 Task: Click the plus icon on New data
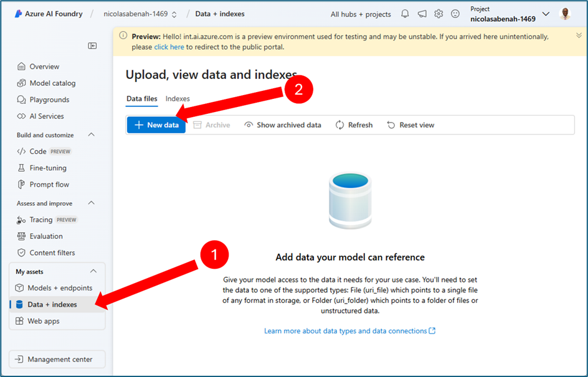(x=139, y=125)
